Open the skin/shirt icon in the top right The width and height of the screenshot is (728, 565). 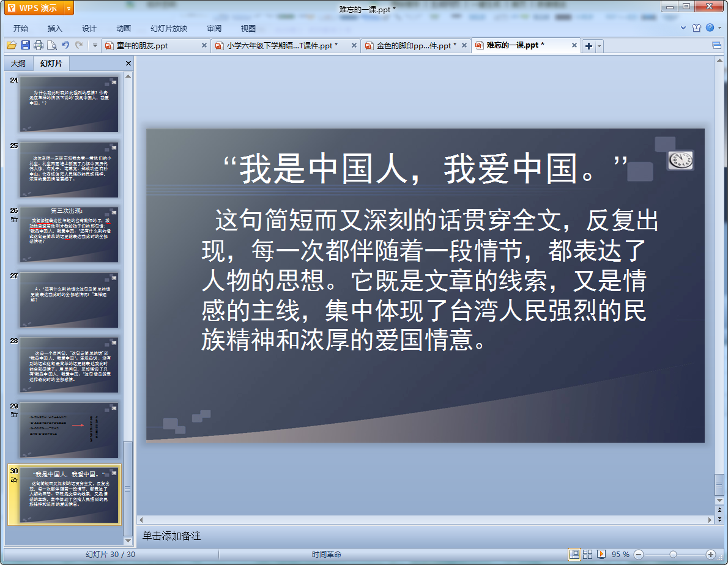(696, 28)
